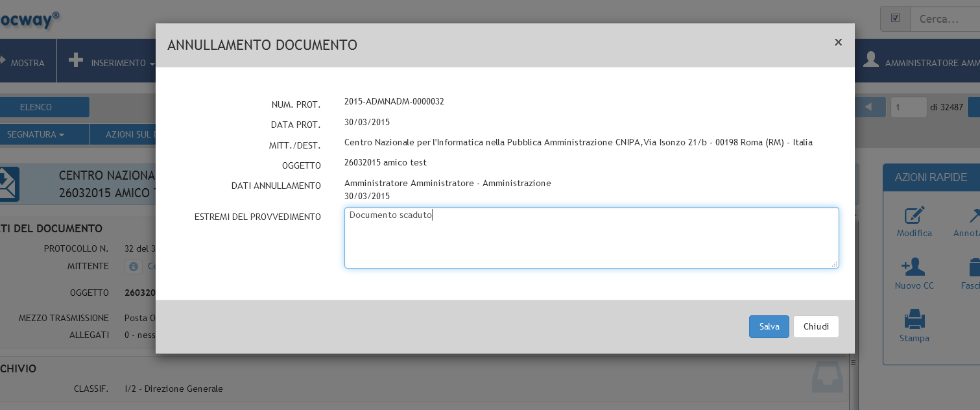Viewport: 980px width, 410px height.
Task: Click the info icon next to Mittente
Action: tap(133, 266)
